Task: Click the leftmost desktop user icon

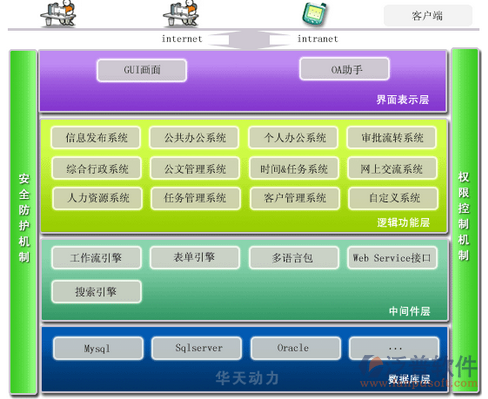Action: tap(59, 13)
